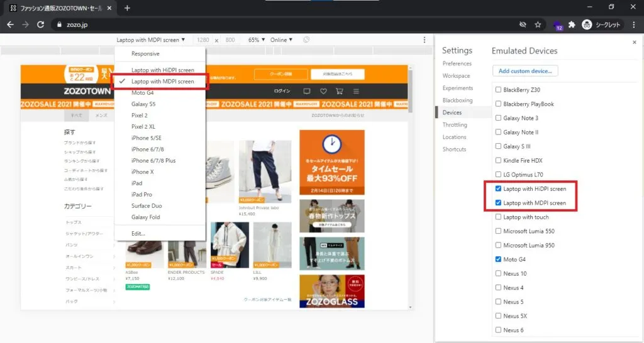The image size is (644, 343).
Task: Open the ZOZOTOWN shopping cart icon
Action: point(339,91)
